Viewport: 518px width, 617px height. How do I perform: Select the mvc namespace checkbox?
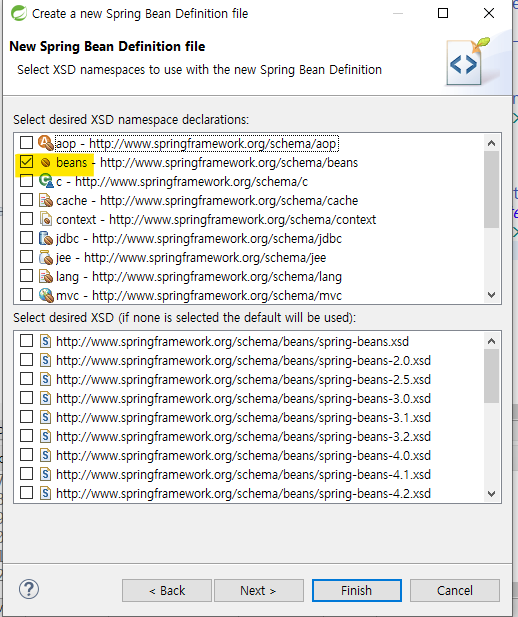26,294
